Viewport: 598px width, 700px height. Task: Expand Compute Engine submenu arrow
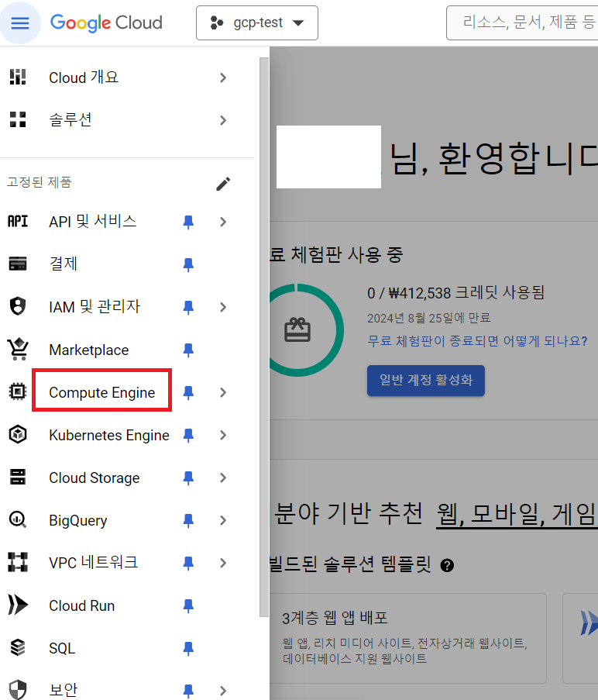[x=223, y=392]
